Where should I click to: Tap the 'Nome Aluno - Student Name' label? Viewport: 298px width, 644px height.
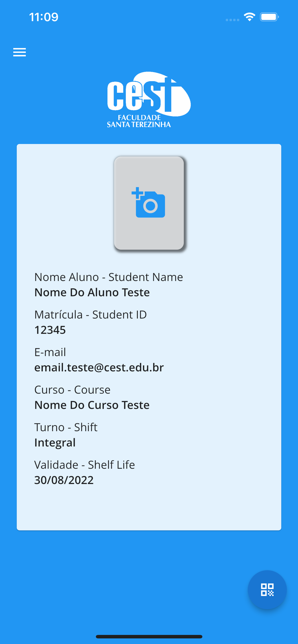109,277
